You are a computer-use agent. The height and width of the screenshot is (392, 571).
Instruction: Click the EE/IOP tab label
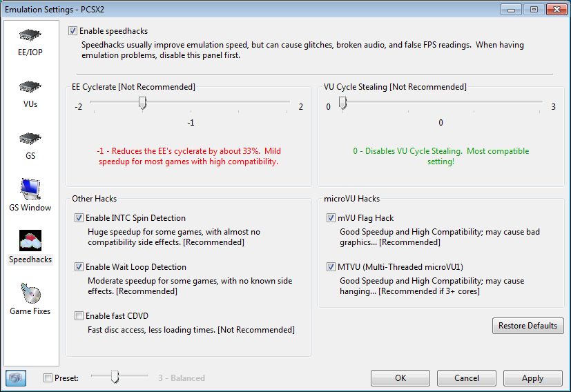point(30,52)
